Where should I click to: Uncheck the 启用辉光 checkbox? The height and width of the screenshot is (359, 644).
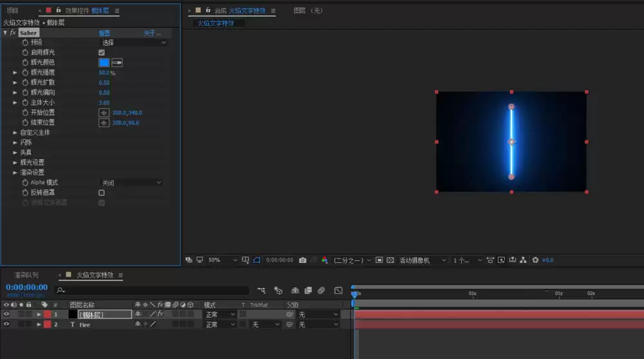click(102, 52)
